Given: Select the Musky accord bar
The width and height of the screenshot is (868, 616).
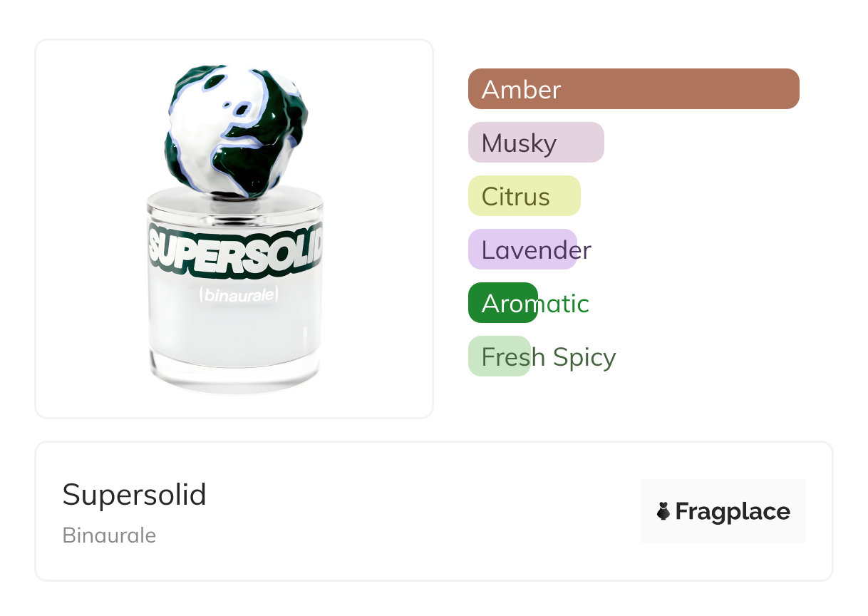Looking at the screenshot, I should click(x=536, y=143).
